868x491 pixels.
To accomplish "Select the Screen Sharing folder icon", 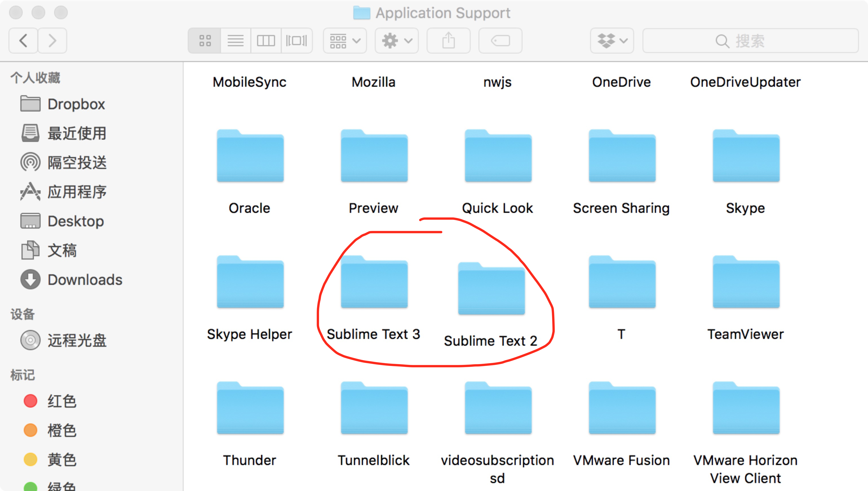I will (x=622, y=156).
